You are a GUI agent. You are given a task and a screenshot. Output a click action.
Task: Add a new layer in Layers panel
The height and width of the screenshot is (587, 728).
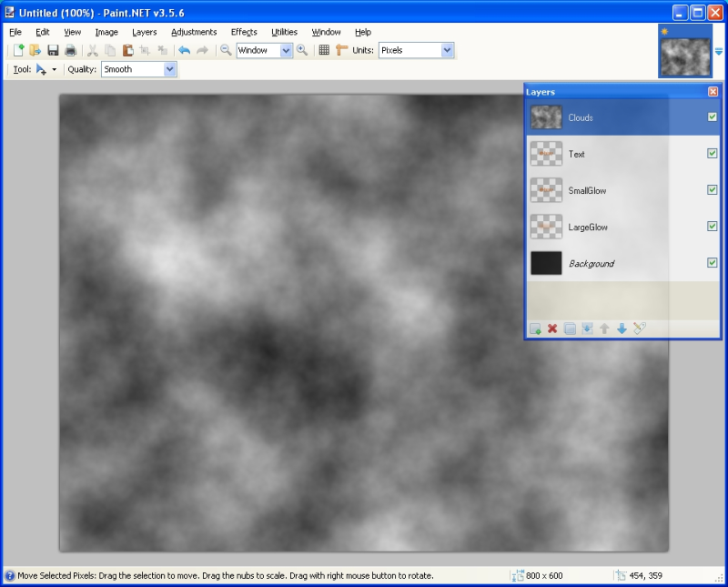(535, 329)
